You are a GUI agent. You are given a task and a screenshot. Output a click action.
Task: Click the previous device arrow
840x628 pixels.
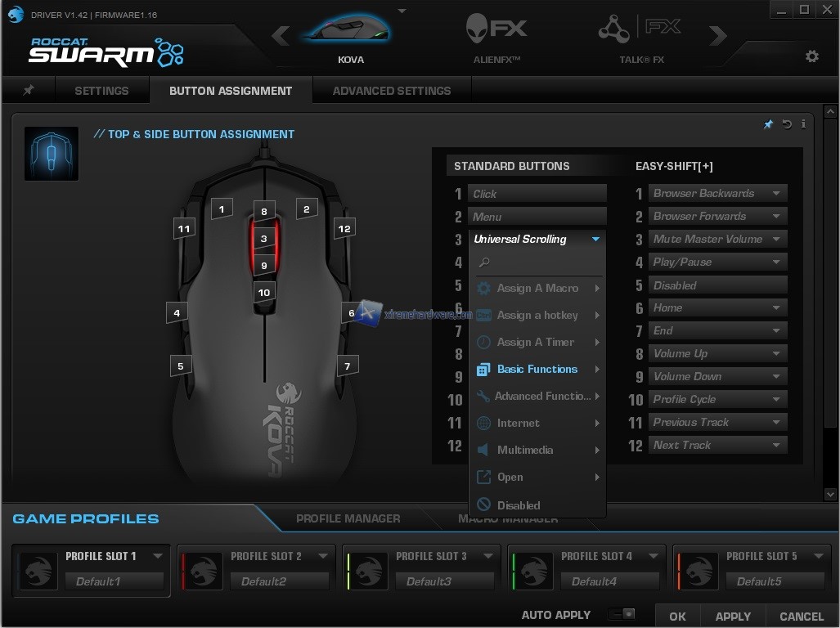pos(281,36)
